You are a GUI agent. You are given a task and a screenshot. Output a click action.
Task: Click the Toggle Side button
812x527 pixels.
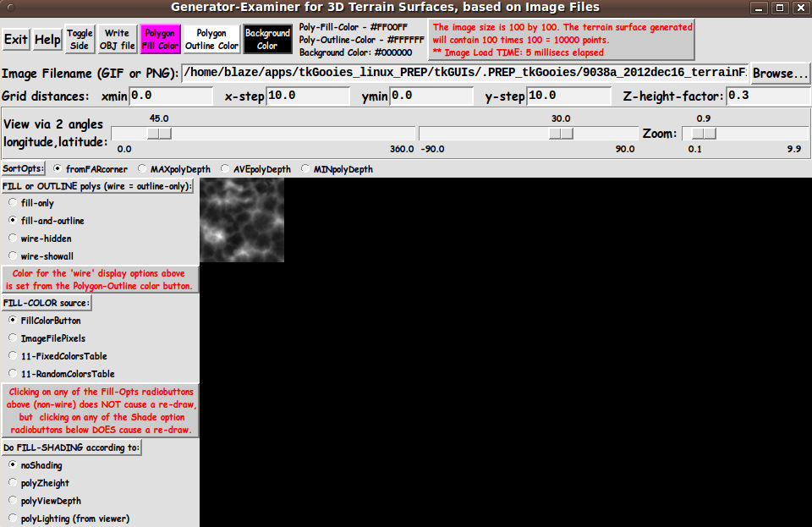(x=80, y=40)
